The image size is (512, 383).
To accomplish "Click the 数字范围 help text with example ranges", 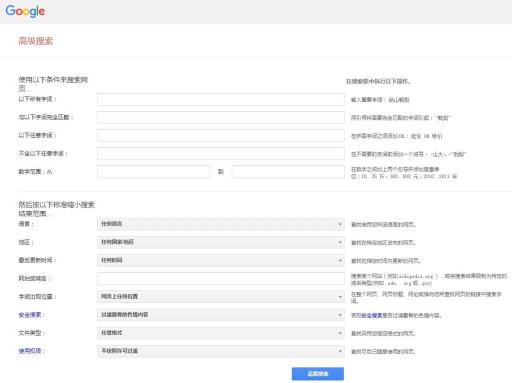I will pos(404,173).
